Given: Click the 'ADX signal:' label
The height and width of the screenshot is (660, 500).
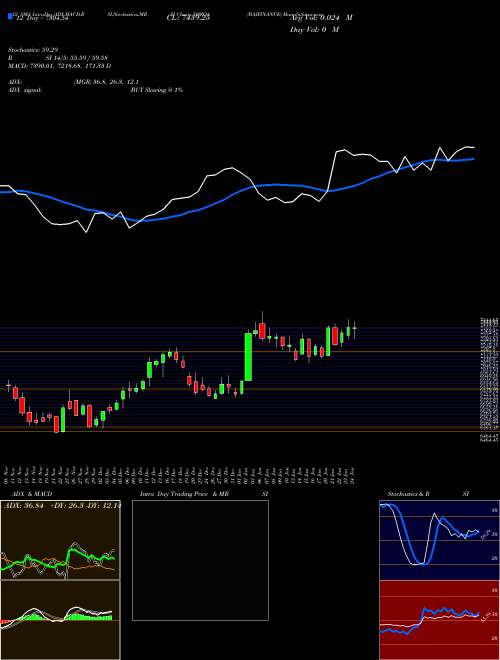Looking at the screenshot, I should [25, 90].
